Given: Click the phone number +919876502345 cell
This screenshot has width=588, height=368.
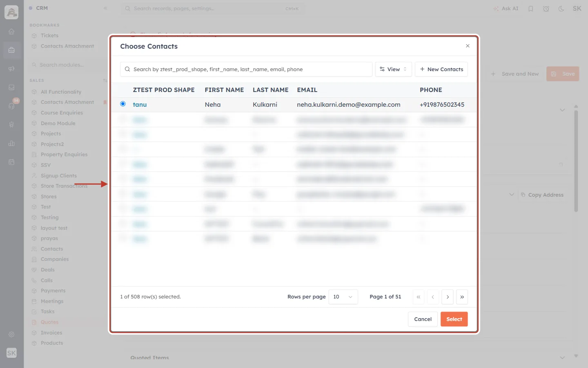Looking at the screenshot, I should coord(442,105).
